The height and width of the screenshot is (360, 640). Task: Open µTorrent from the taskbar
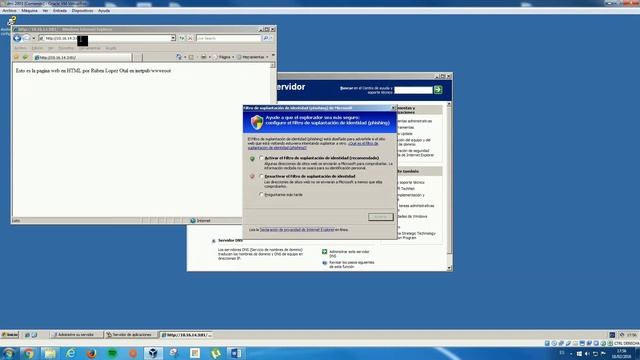pyautogui.click(x=216, y=353)
